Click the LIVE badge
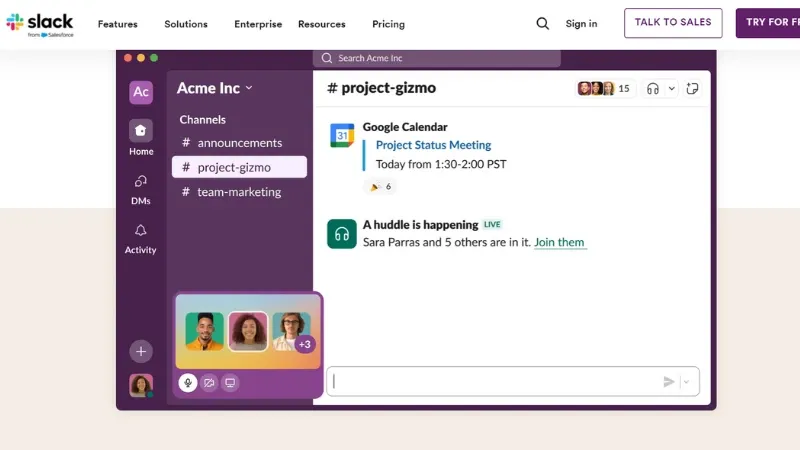The width and height of the screenshot is (800, 450). click(492, 224)
